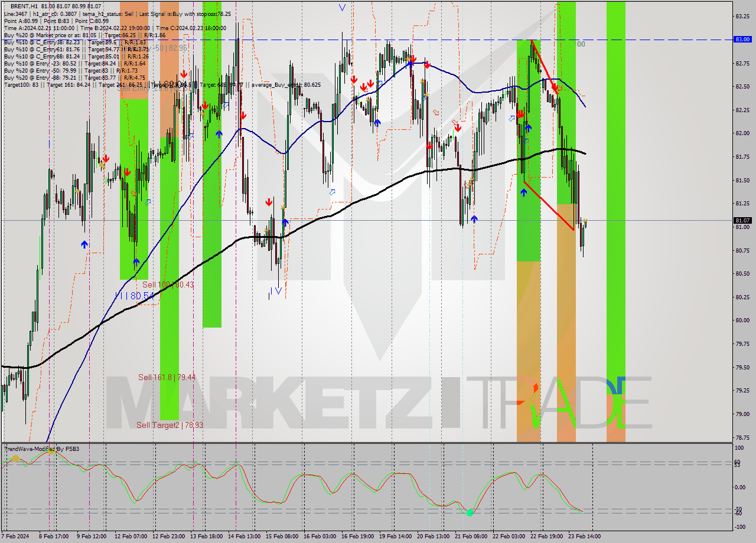Screen dimensions: 756x543
Task: Click the '8 Feb 17:00' time label
Action: click(54, 537)
